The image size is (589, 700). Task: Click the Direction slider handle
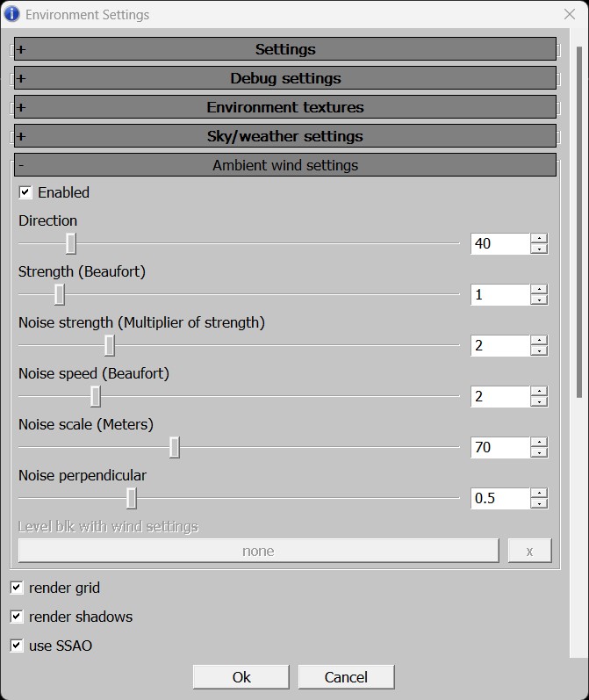click(x=70, y=243)
